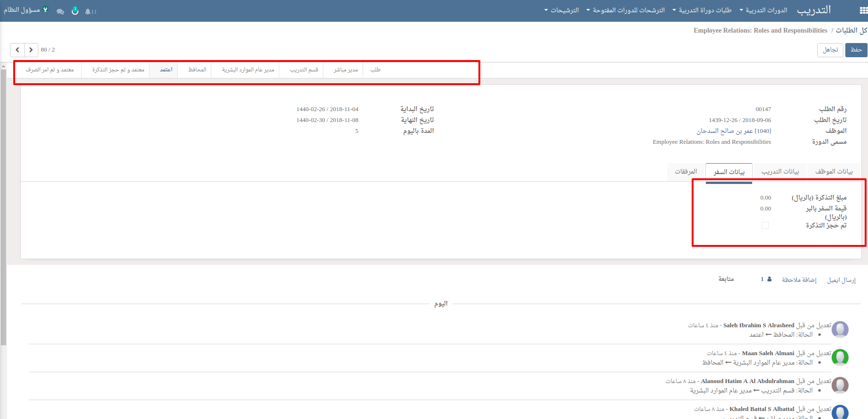This screenshot has width=868, height=419.
Task: Click Maan Saleh Almani's green avatar
Action: 840,357
